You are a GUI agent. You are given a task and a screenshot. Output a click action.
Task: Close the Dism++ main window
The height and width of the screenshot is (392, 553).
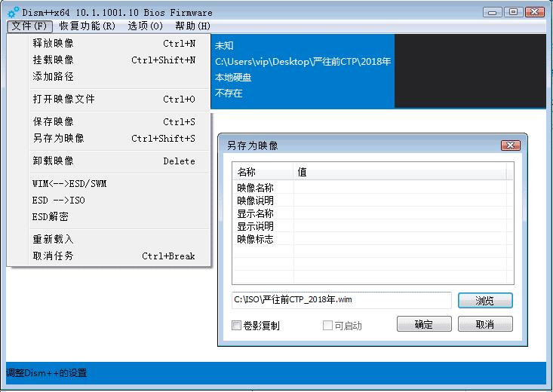pos(535,12)
